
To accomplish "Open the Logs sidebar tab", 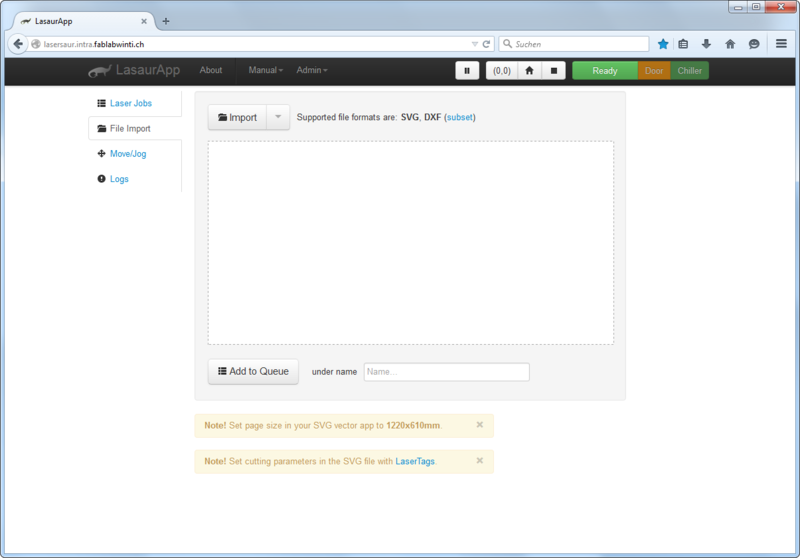I will click(x=119, y=179).
